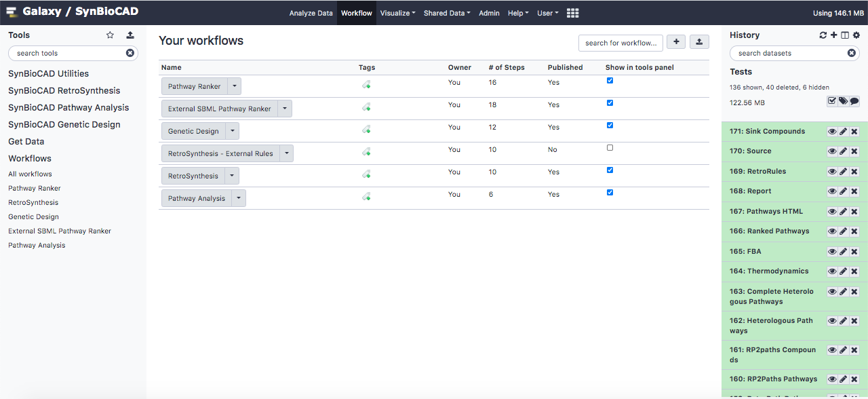868x399 pixels.
Task: Uncheck show in tools panel for External SBML Pathway Ranker
Action: tap(610, 103)
